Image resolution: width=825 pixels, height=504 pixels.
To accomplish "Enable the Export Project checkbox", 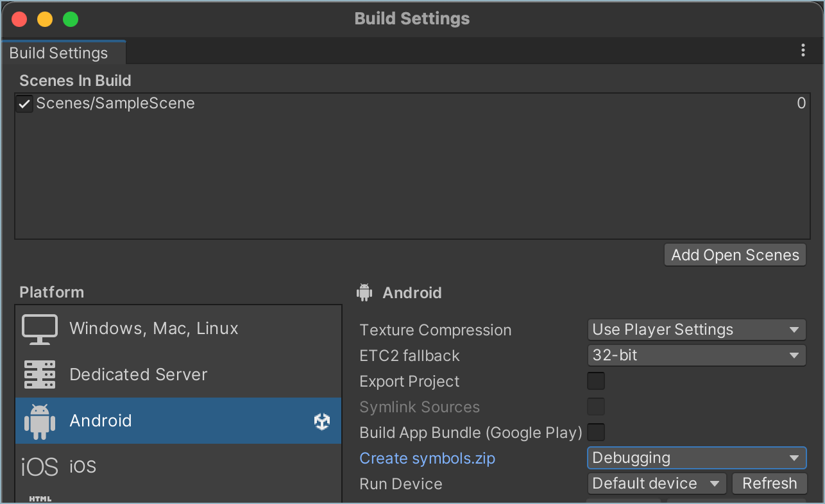I will pos(596,380).
